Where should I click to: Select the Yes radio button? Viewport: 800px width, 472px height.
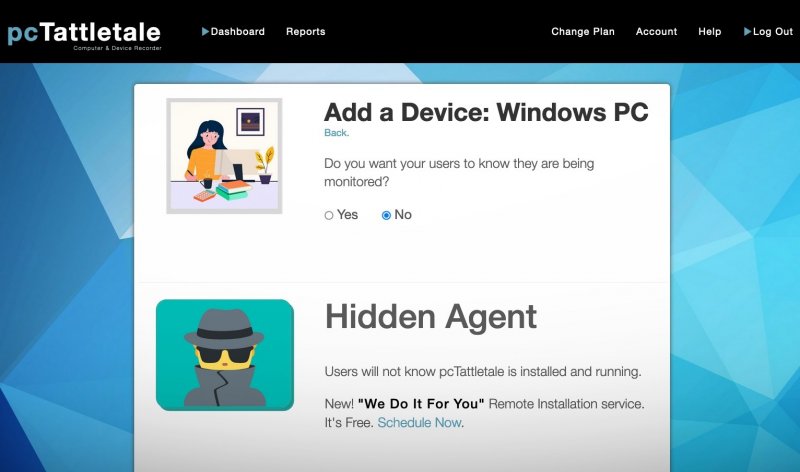(x=329, y=215)
